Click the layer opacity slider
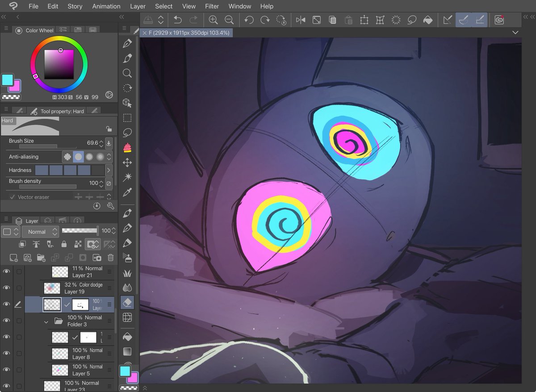This screenshot has width=536, height=392. coord(80,230)
